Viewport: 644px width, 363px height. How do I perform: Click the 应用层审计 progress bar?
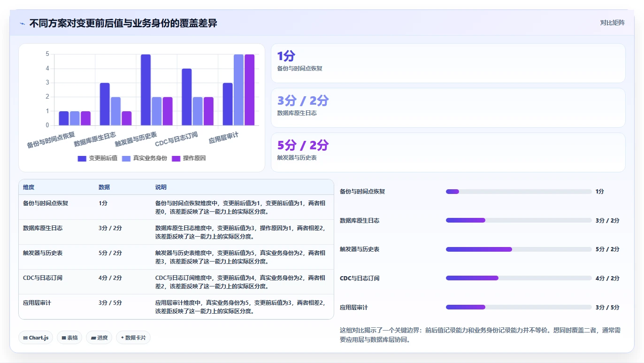[519, 307]
